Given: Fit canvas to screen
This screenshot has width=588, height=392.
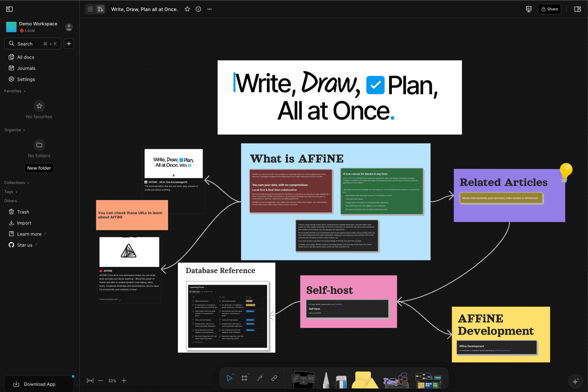Looking at the screenshot, I should [x=90, y=381].
